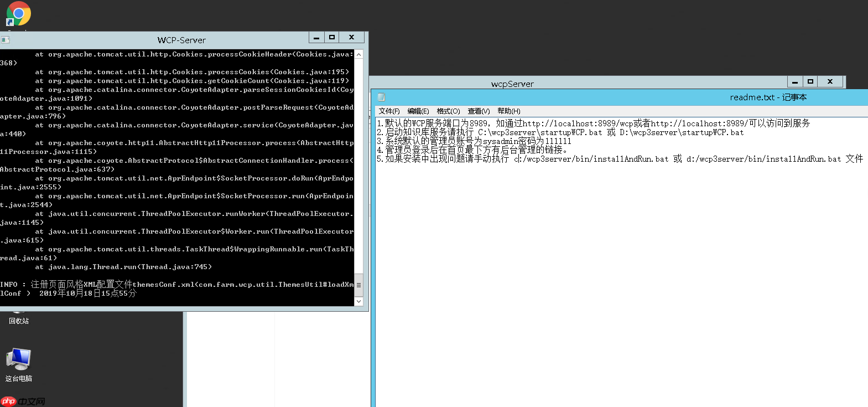The image size is (868, 407).
Task: Minimize the WCP-Server console window
Action: (x=316, y=38)
